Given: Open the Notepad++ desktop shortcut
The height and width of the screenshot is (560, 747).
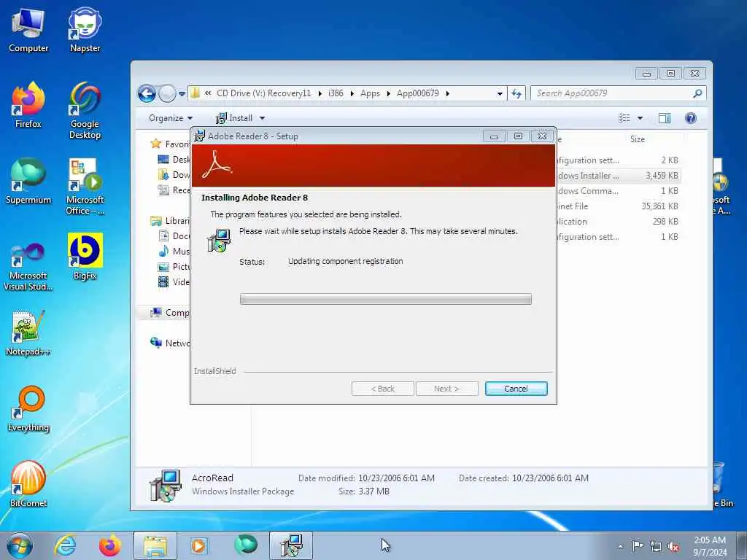Looking at the screenshot, I should pyautogui.click(x=28, y=333).
